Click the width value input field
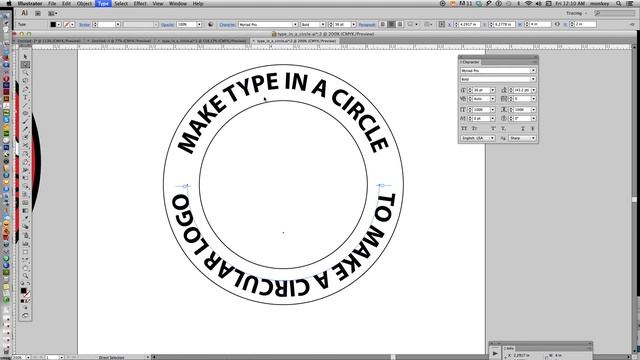Viewport: 640px width, 360px height. 540,24
